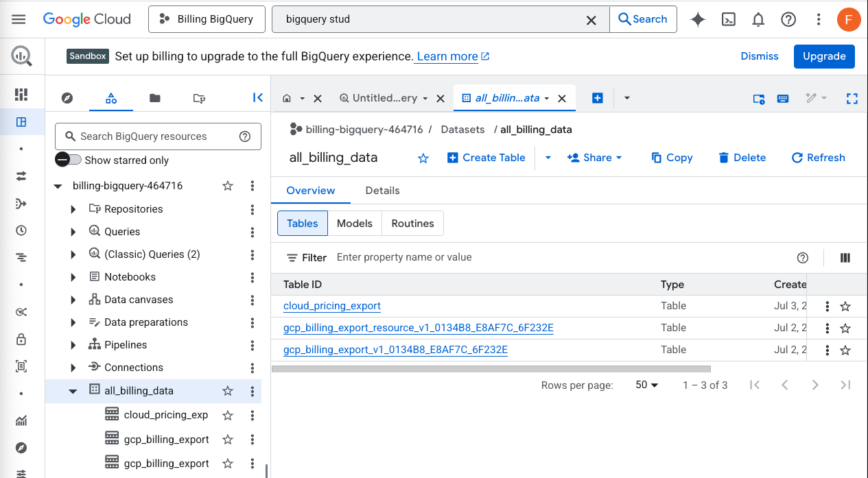Expand the Connections node
The height and width of the screenshot is (478, 868).
73,368
